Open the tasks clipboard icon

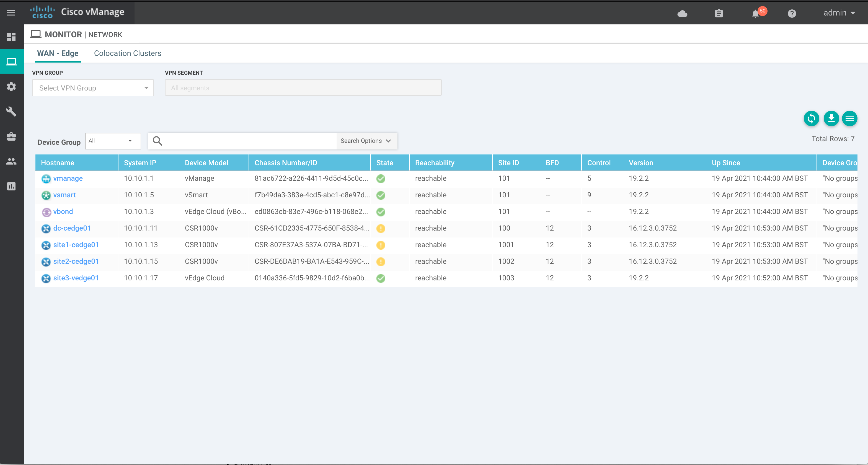719,14
